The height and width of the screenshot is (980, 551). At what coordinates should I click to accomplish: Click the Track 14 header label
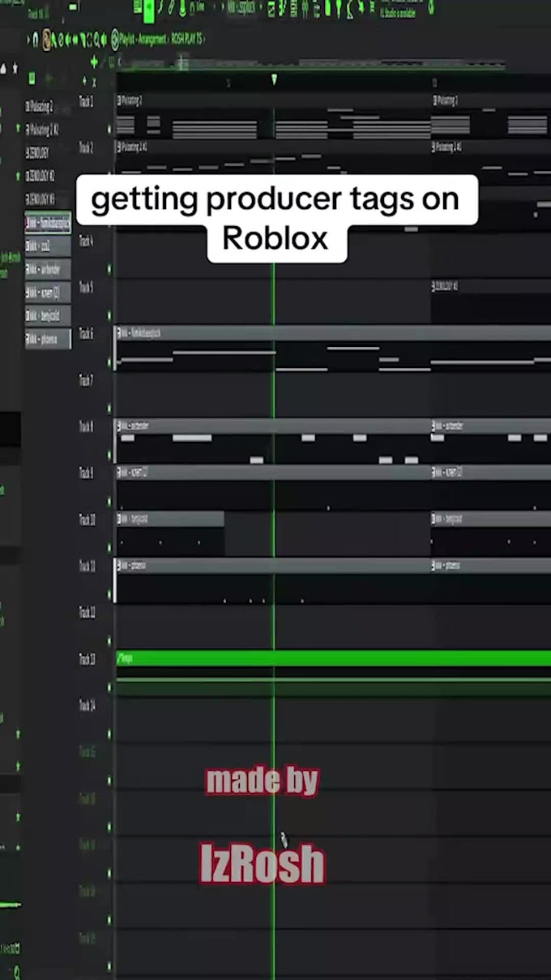(87, 706)
